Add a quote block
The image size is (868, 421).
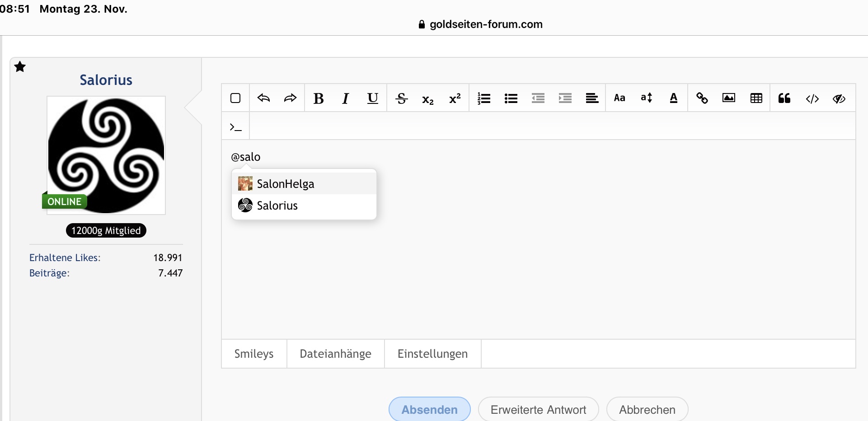(x=784, y=98)
